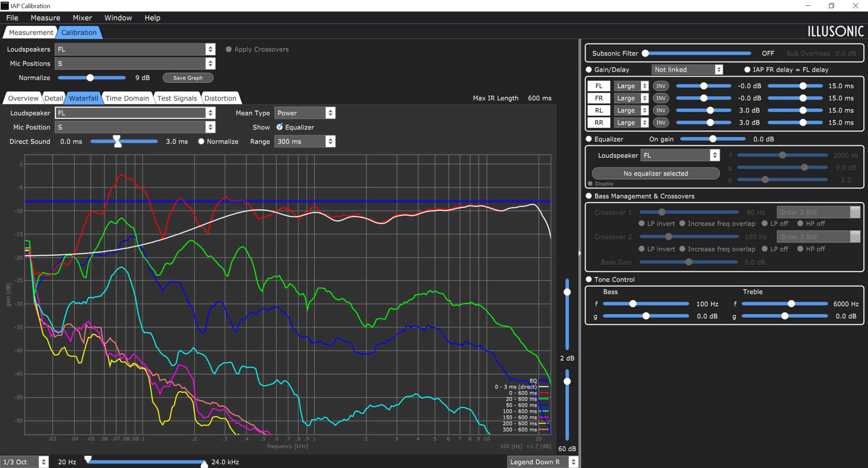Click the 24.0 kHz upper frequency handle
The height and width of the screenshot is (468, 868).
pyautogui.click(x=204, y=464)
